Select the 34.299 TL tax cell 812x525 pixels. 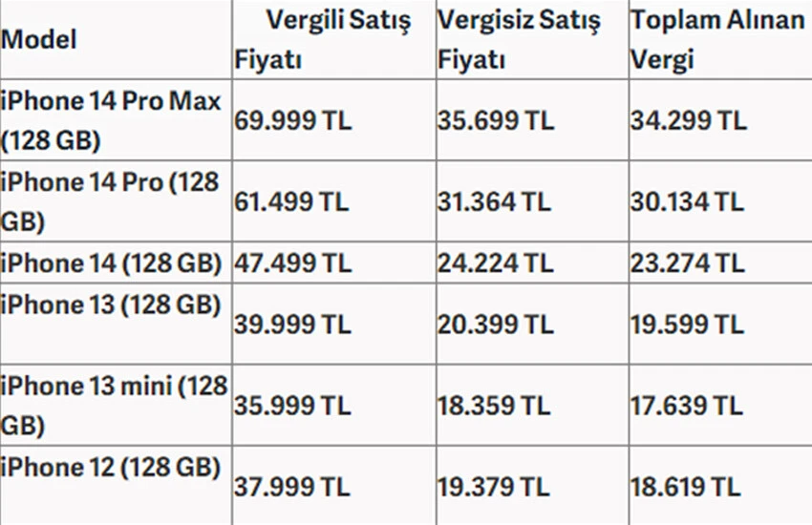click(x=688, y=121)
